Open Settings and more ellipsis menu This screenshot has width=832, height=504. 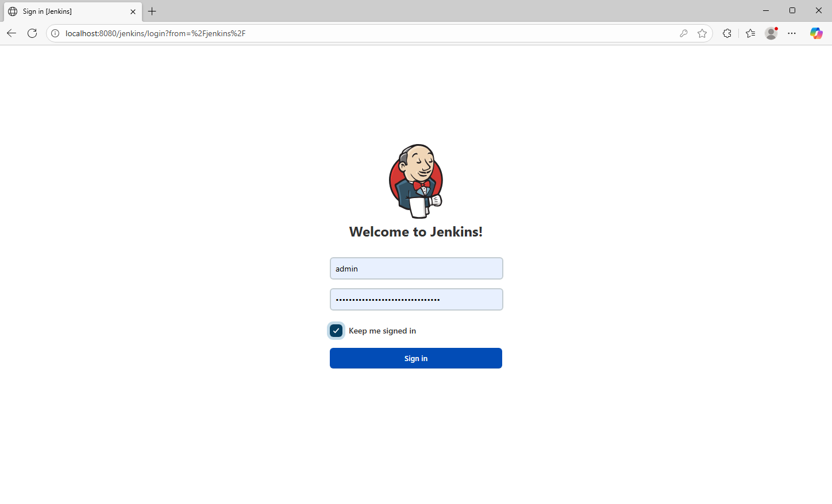point(792,33)
